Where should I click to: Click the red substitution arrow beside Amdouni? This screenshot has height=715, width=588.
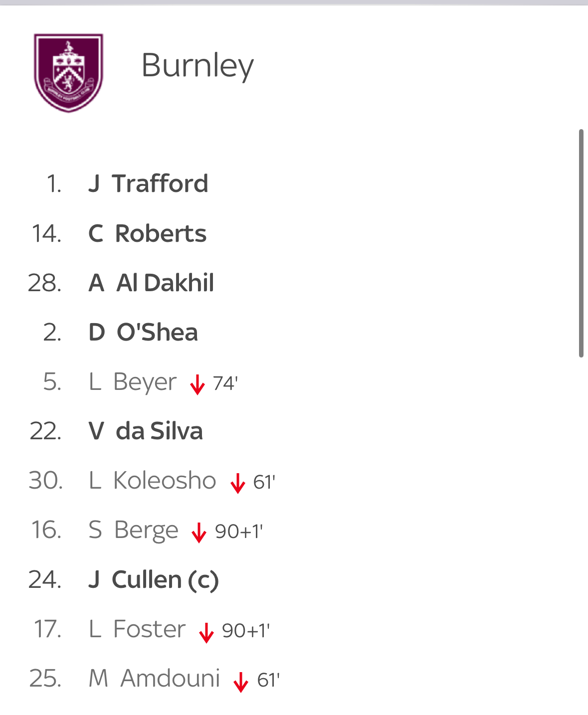pos(241,681)
